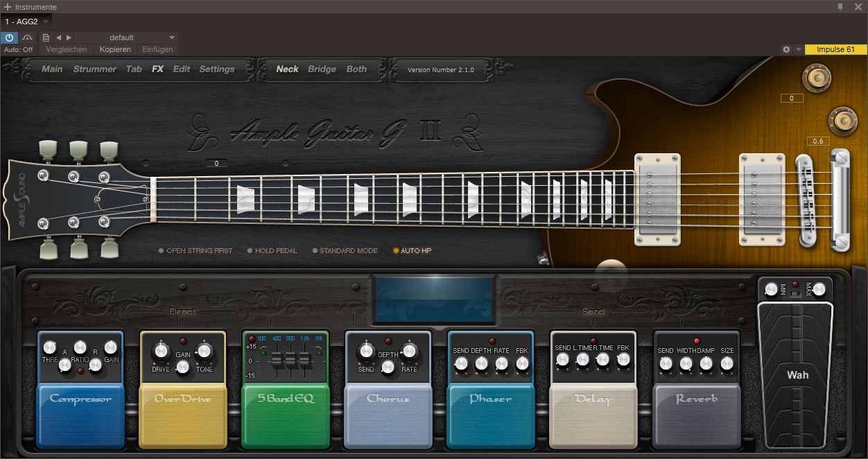Adjust the Wah MAX knob

pos(819,289)
